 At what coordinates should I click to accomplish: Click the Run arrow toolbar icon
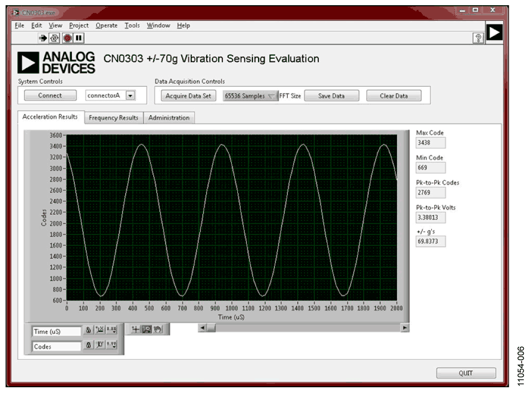(x=44, y=38)
